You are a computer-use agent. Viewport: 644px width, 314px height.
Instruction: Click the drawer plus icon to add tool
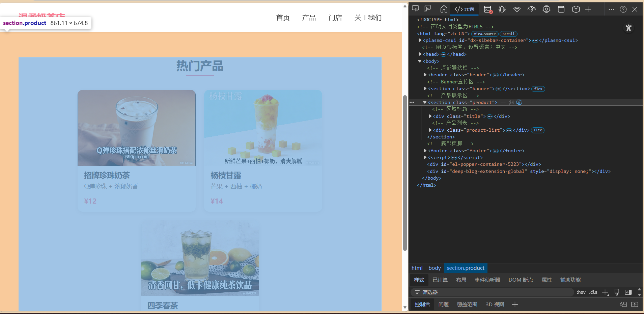pos(515,305)
